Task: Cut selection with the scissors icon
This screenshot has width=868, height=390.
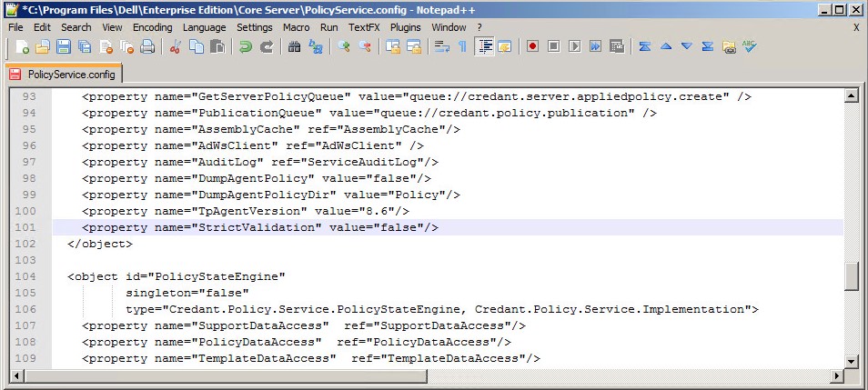Action: [x=176, y=47]
